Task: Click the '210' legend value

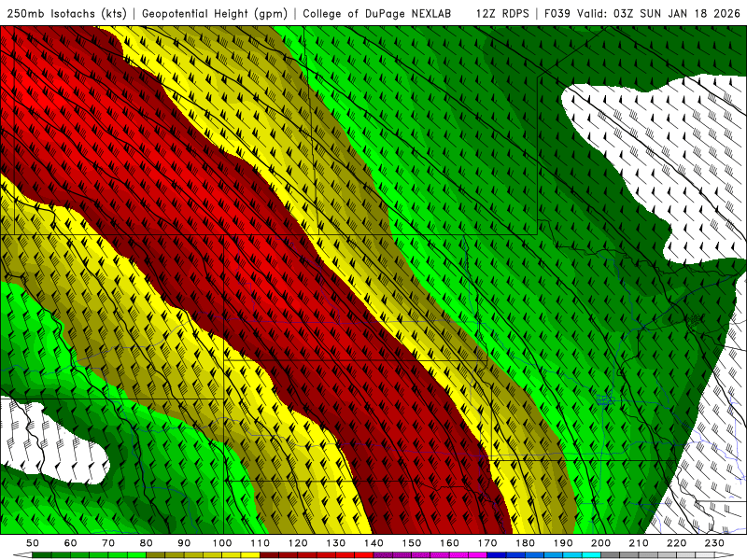Action: [639, 543]
